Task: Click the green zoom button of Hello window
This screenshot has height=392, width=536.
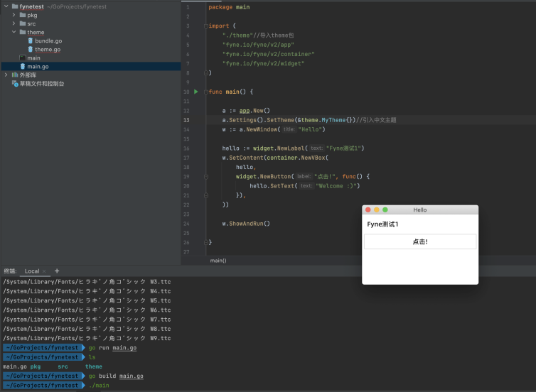Action: (x=385, y=209)
